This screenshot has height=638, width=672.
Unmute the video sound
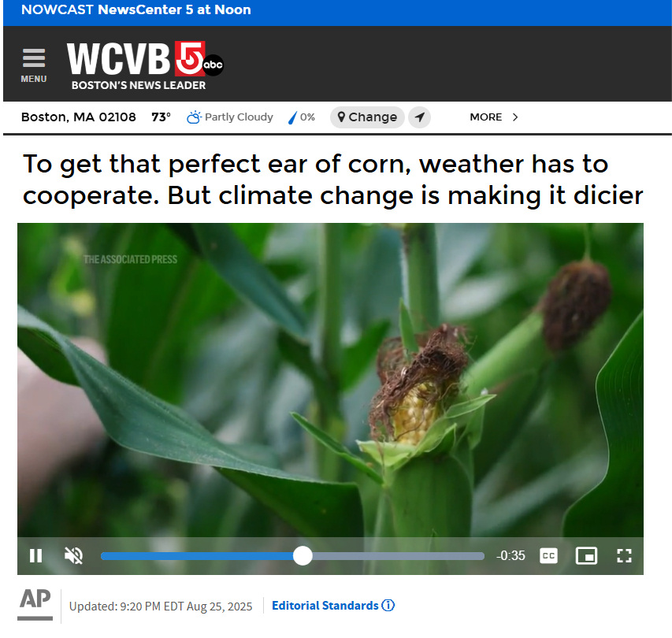pos(74,556)
